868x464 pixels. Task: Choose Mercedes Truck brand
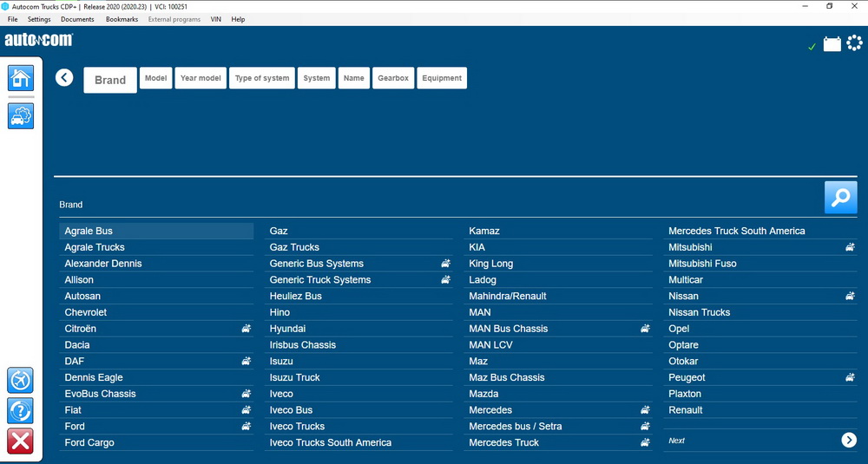(x=503, y=443)
